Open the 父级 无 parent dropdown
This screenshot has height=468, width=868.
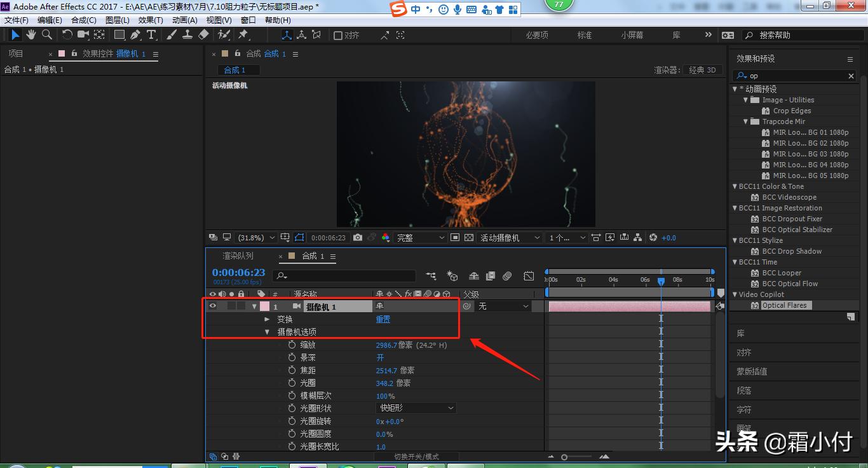pos(503,306)
